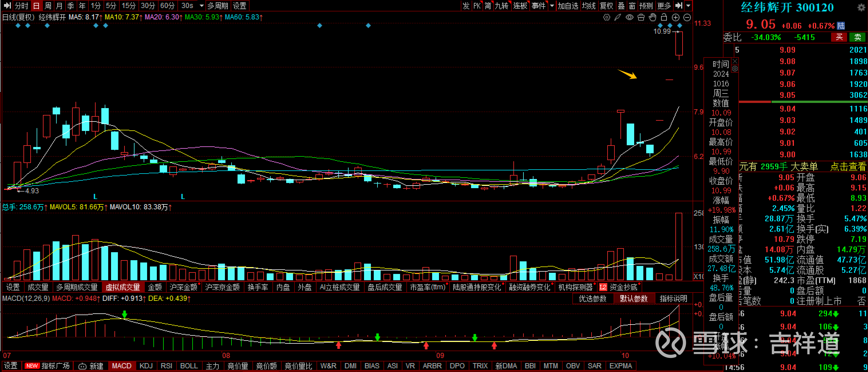Select the 换手率 turnover tab
Screen dimensions: 868x372
pos(258,287)
